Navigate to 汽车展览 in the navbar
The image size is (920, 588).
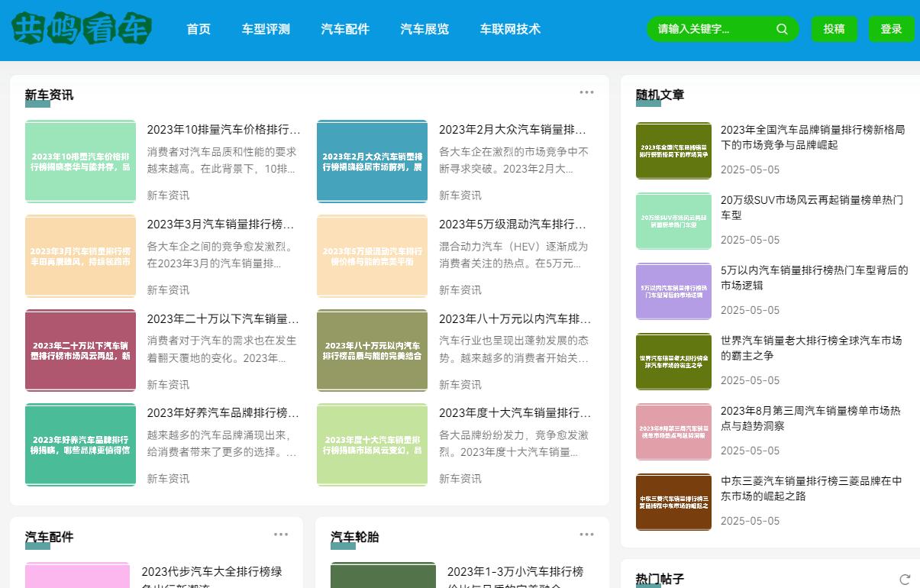tap(424, 29)
